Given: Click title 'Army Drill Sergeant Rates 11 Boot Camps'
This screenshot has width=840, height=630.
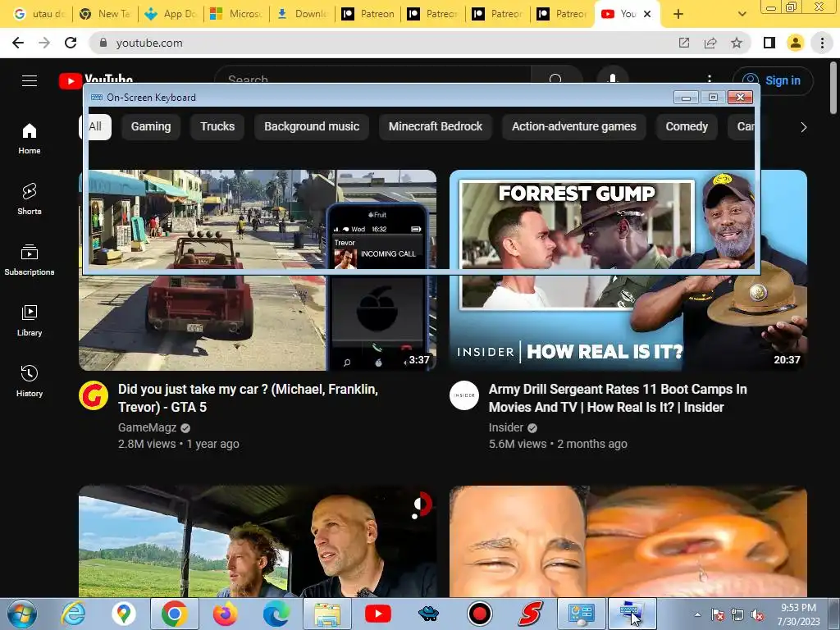Looking at the screenshot, I should point(618,398).
